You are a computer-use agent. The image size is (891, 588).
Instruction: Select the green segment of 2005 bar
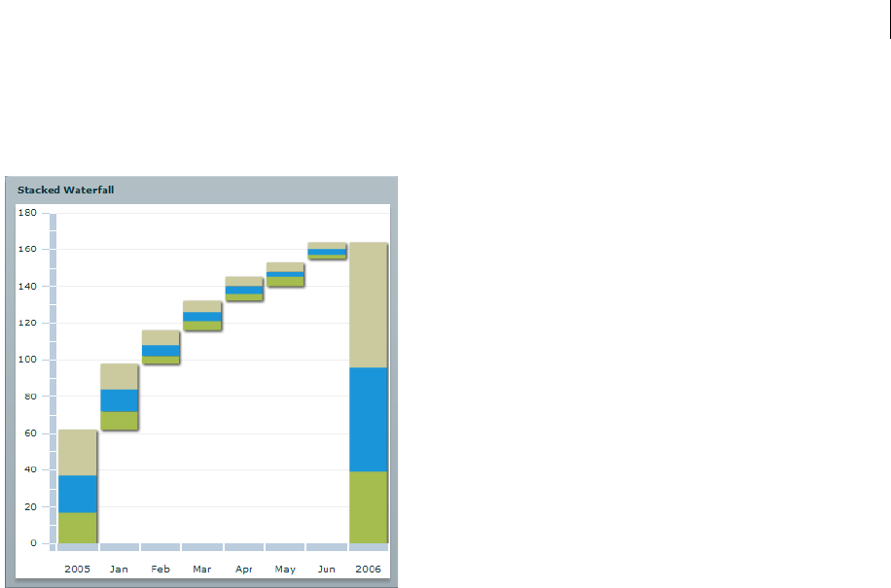point(77,528)
